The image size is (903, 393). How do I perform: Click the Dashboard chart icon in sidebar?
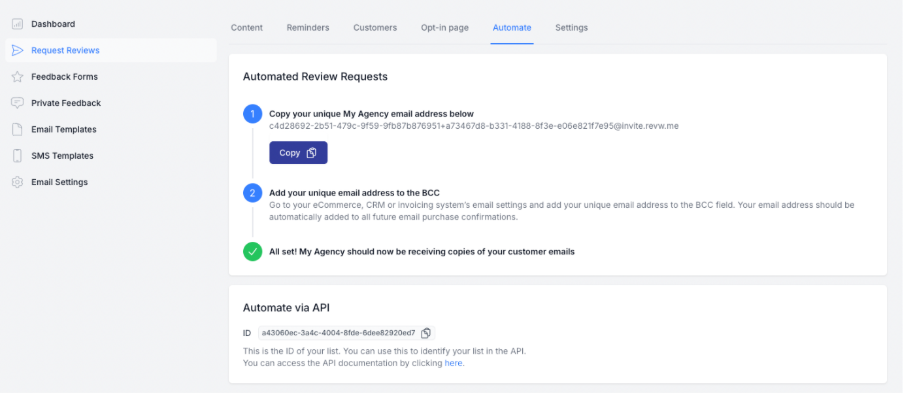[17, 24]
